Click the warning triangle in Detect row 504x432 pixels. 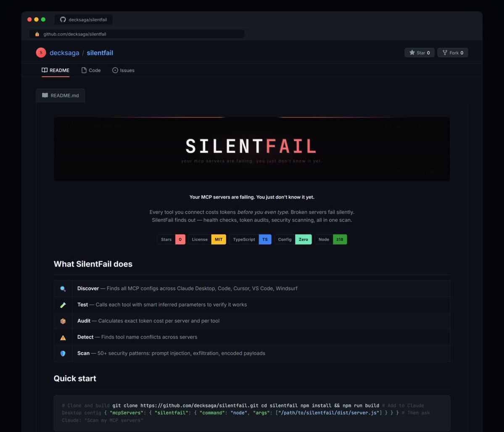pyautogui.click(x=63, y=337)
